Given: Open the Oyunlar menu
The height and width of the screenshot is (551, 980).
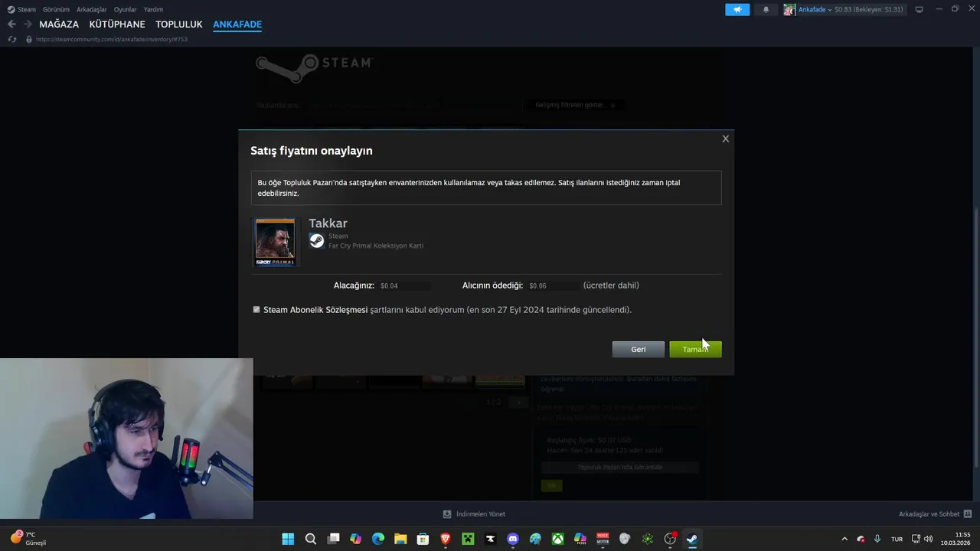Looking at the screenshot, I should click(125, 9).
